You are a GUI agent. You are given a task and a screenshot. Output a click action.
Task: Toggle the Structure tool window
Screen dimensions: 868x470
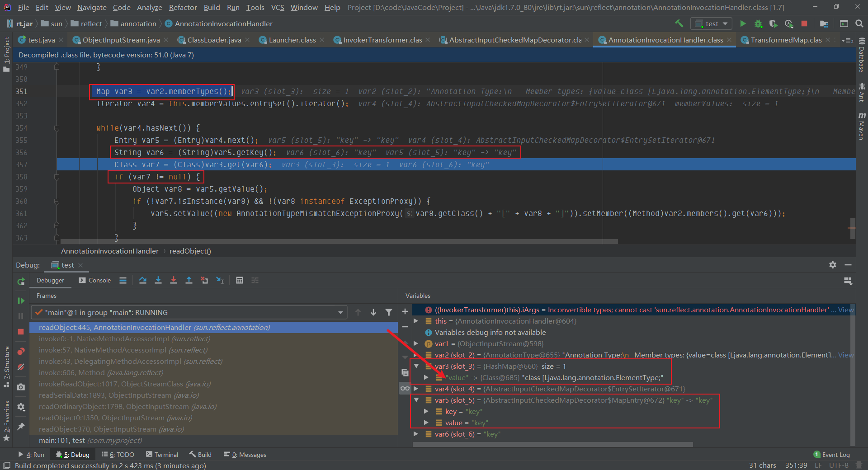pyautogui.click(x=6, y=367)
